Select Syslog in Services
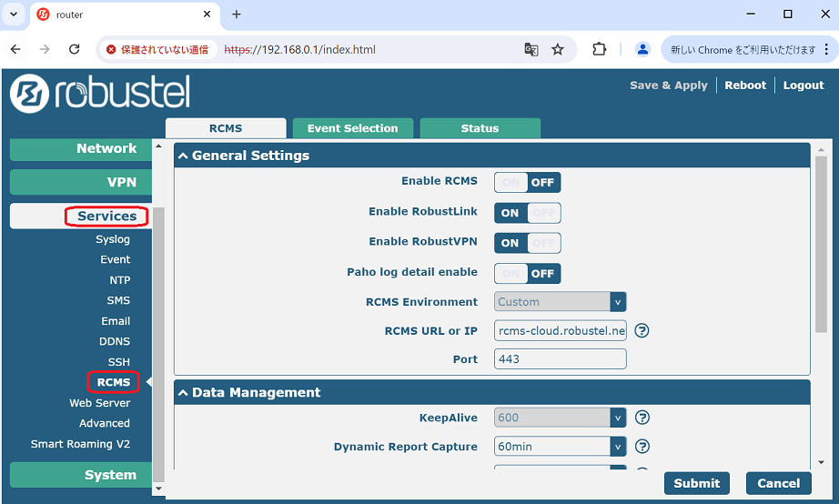 (113, 239)
